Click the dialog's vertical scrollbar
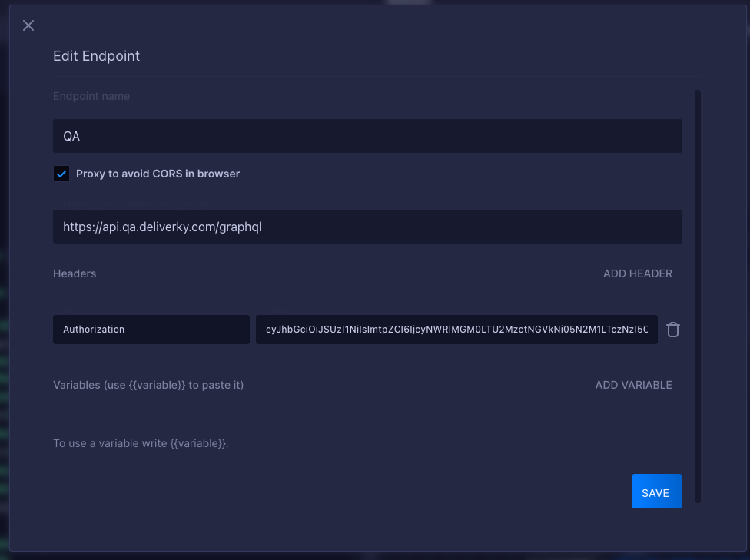This screenshot has height=560, width=750. [698, 297]
